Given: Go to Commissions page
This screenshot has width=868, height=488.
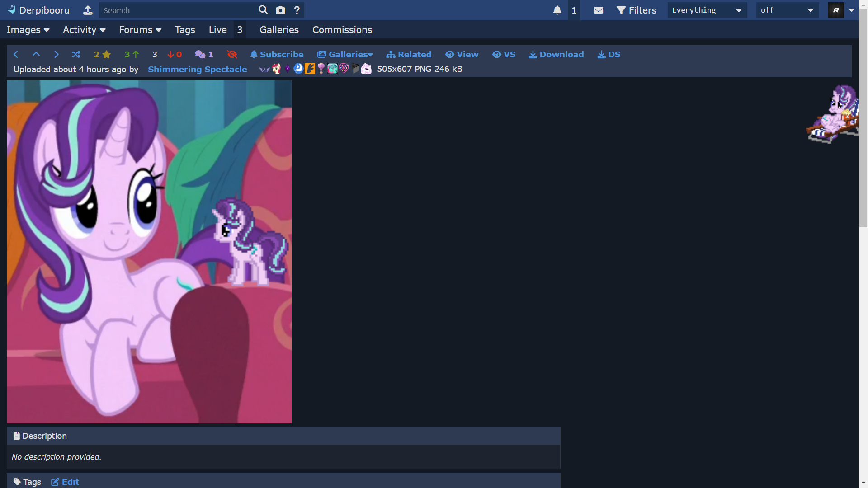Looking at the screenshot, I should (x=342, y=30).
